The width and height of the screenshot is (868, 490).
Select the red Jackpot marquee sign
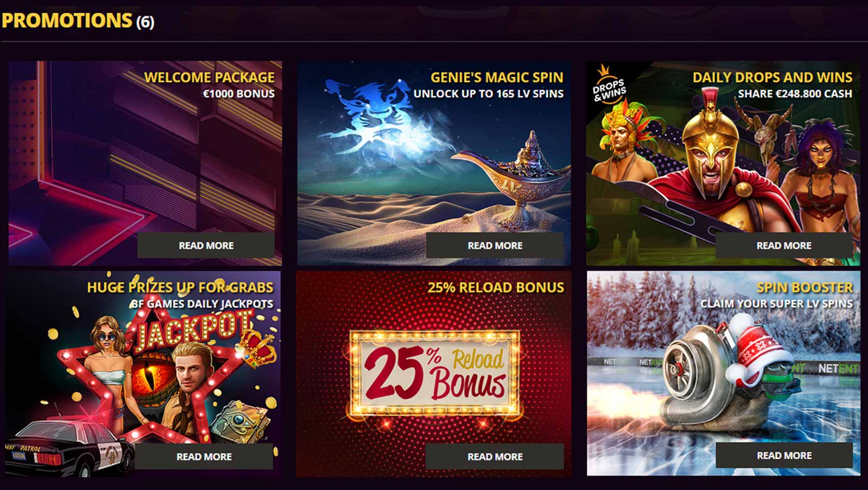(194, 329)
